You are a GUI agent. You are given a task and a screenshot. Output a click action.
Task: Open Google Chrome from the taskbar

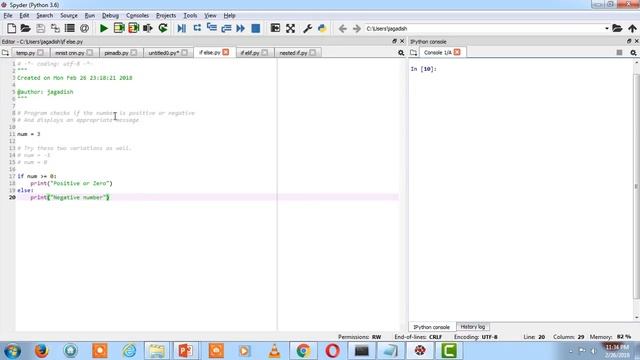coord(303,351)
